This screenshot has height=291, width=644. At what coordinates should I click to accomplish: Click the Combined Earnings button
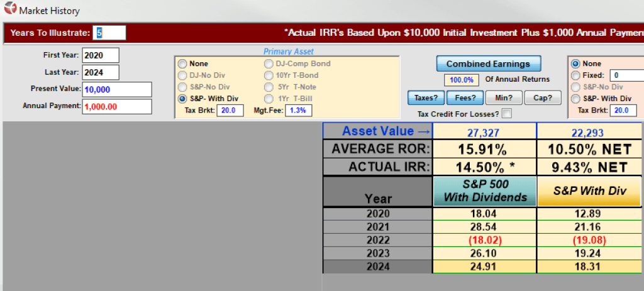(488, 64)
